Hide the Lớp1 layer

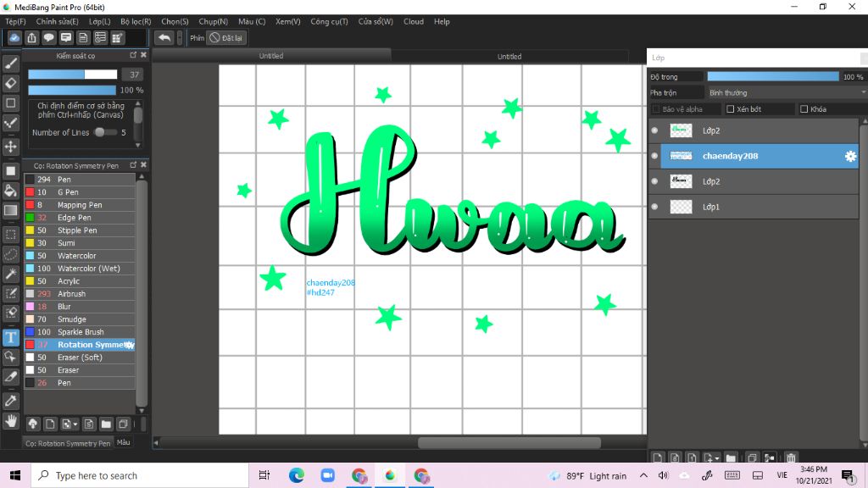point(655,207)
